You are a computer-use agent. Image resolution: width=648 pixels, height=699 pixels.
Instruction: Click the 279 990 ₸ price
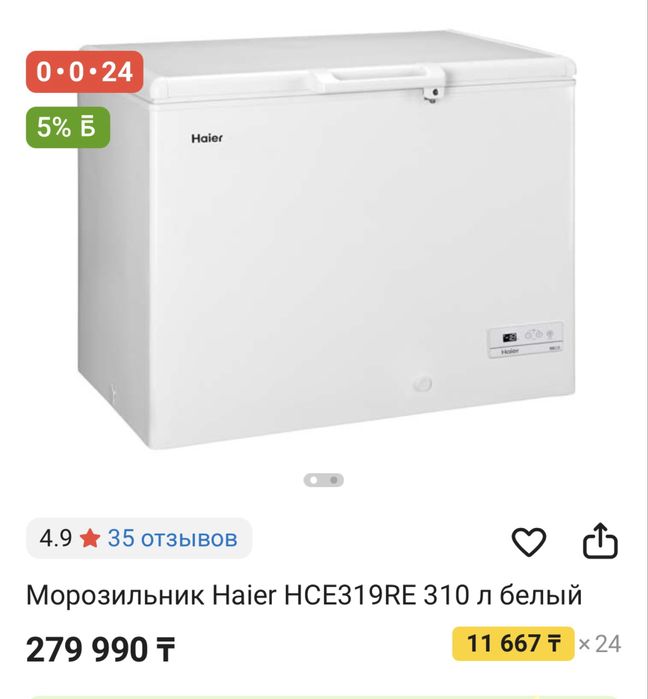click(100, 649)
